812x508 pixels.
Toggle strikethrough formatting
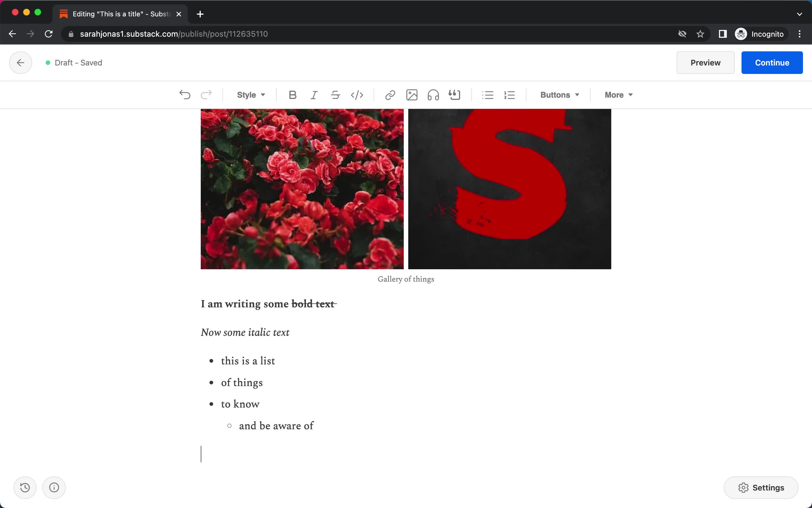point(335,95)
